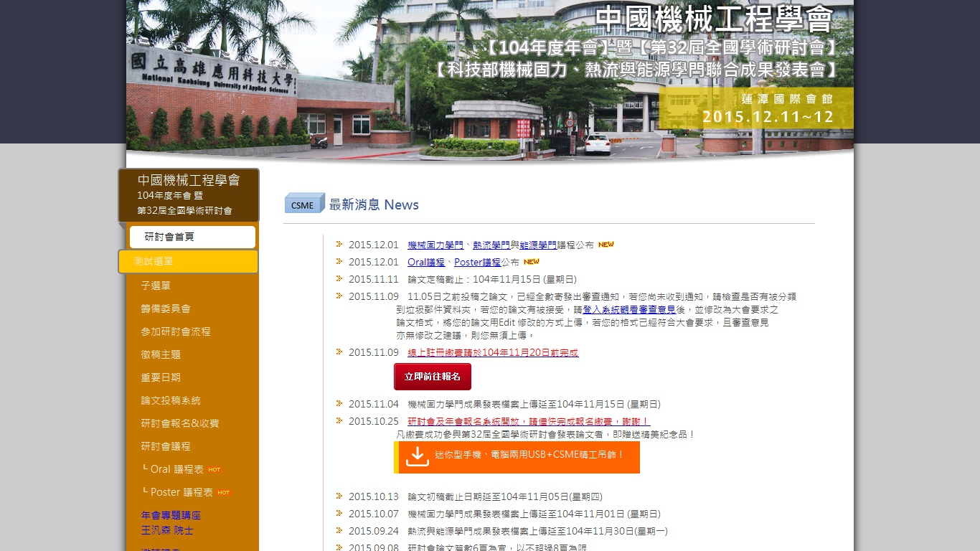The height and width of the screenshot is (551, 980).
Task: Click orange USB+CSME 精工吊飾 download banner
Action: click(517, 457)
